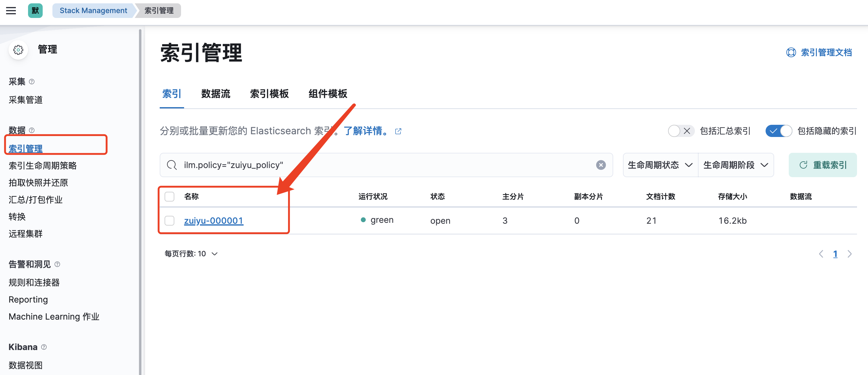Open 汇总/打包作业 in sidebar
Screen dimensions: 868x375
36,200
